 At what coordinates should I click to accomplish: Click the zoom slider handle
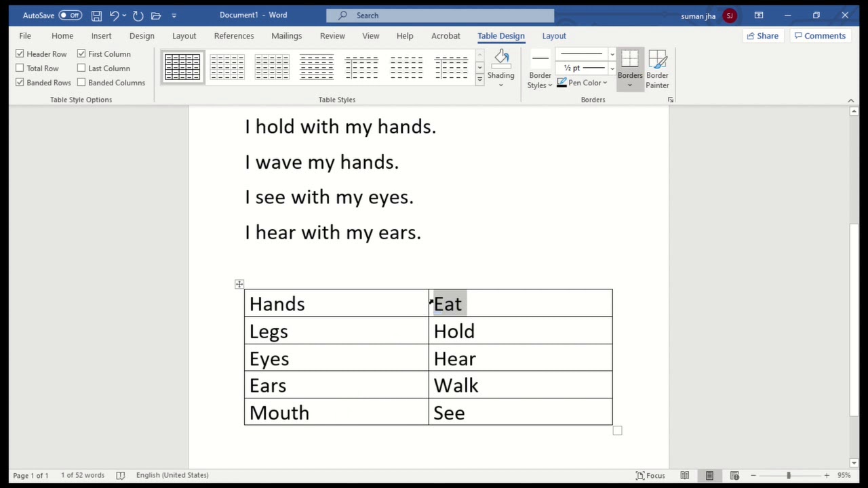(x=788, y=475)
